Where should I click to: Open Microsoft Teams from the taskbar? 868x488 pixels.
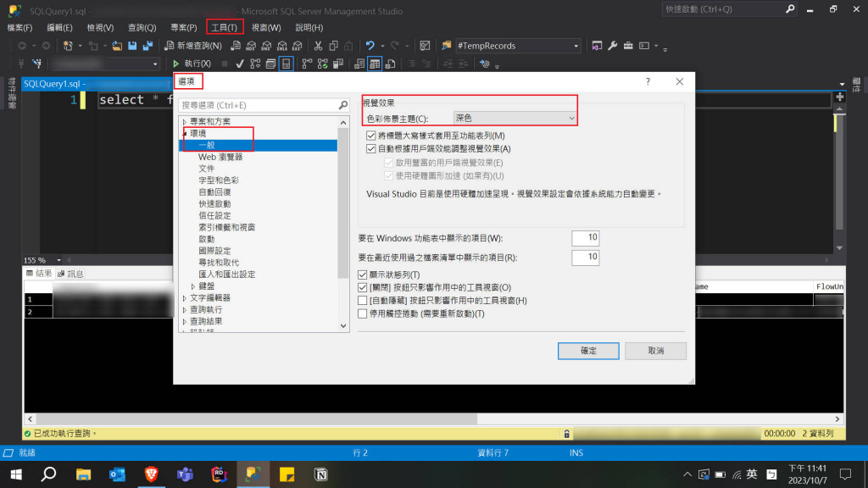(x=185, y=474)
